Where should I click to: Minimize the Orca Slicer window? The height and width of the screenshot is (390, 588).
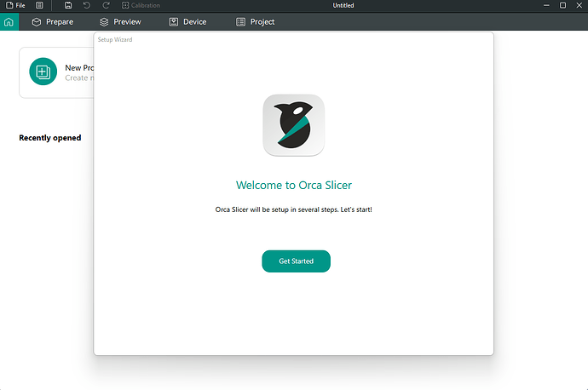coord(545,5)
